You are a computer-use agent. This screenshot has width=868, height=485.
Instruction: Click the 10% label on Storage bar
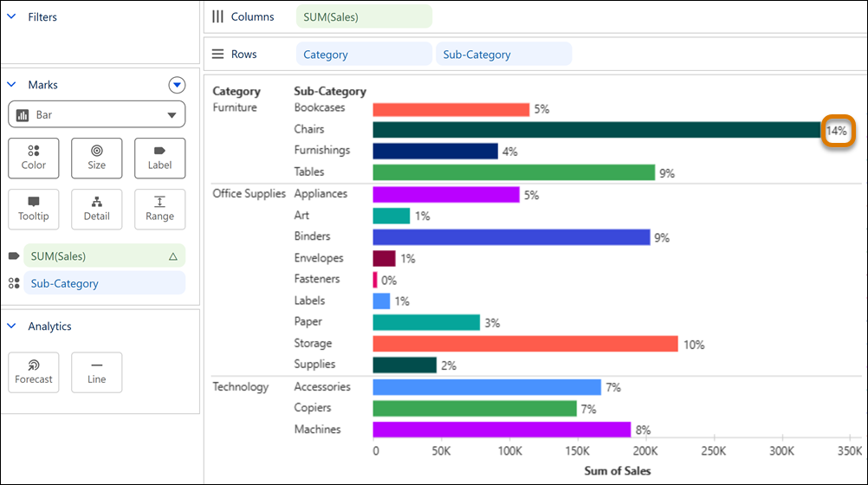694,345
